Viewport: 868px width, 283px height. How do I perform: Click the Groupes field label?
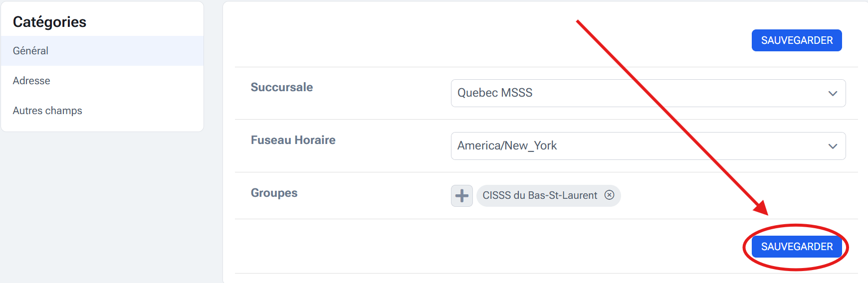tap(274, 193)
